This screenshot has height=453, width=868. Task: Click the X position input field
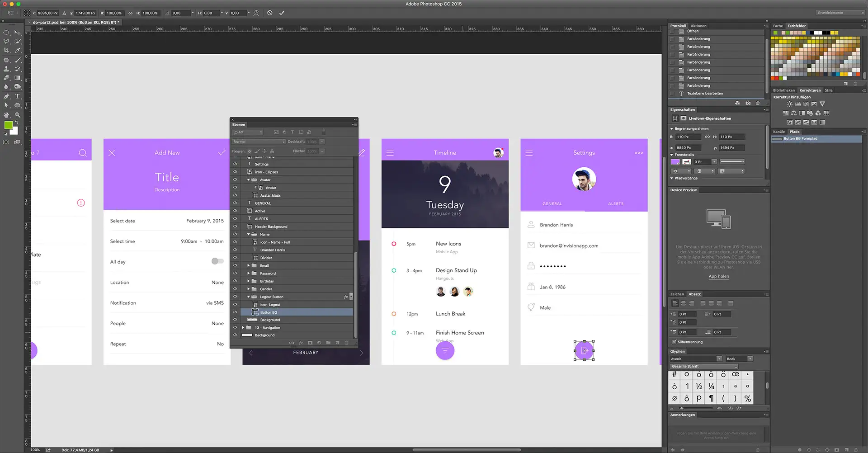tap(48, 13)
